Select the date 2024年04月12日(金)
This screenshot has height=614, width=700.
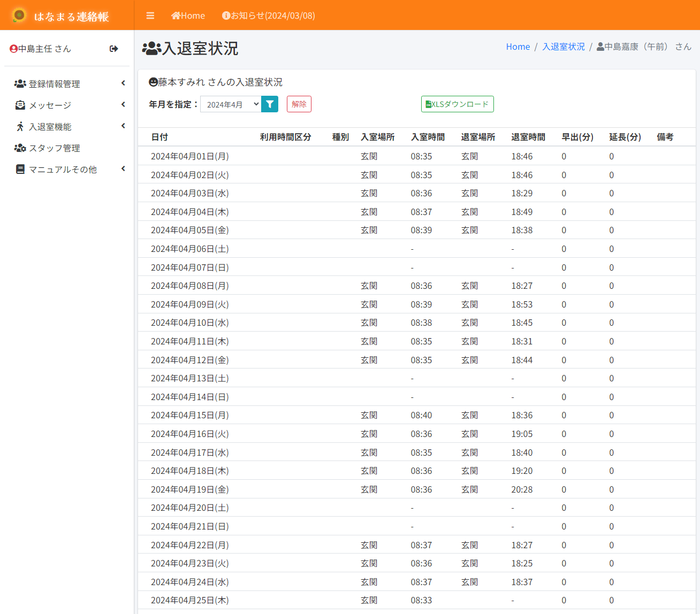click(x=190, y=360)
